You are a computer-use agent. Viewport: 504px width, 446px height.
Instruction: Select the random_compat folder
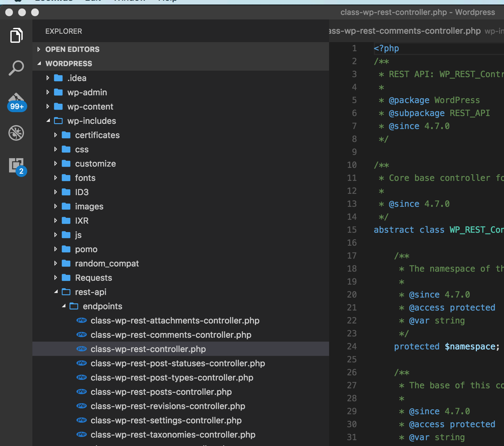[107, 264]
